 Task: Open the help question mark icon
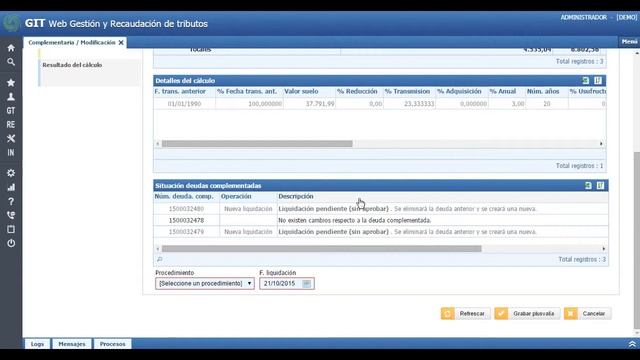coord(11,201)
